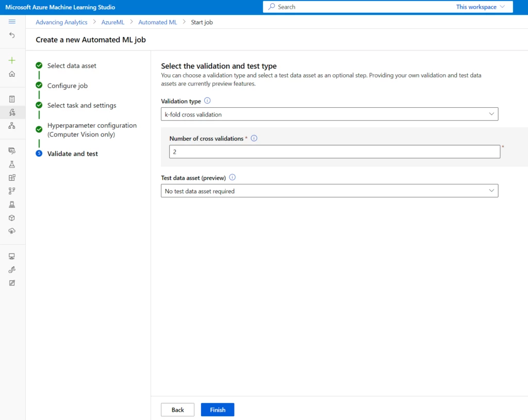
Task: Select the Configure job step indicator
Action: pos(39,86)
